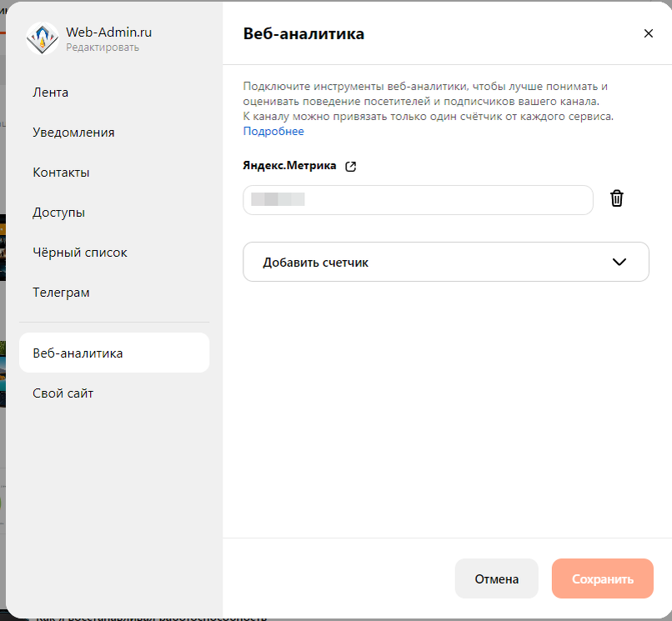The height and width of the screenshot is (621, 672).
Task: Select Доступы in the sidebar
Action: point(58,213)
